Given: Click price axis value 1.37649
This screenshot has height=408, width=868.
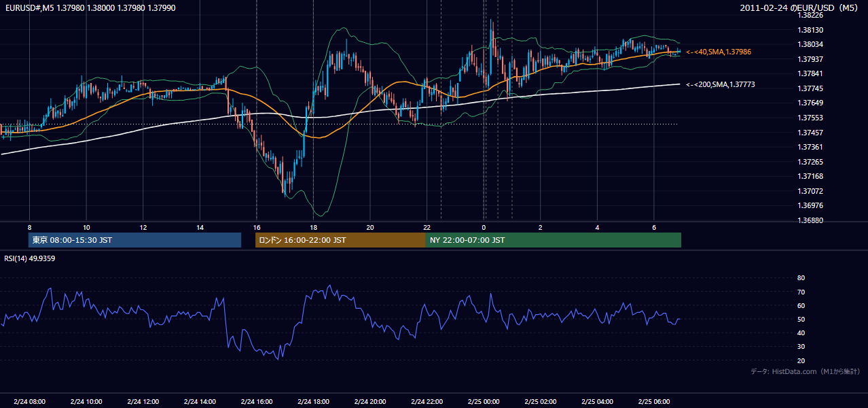Looking at the screenshot, I should coord(810,103).
